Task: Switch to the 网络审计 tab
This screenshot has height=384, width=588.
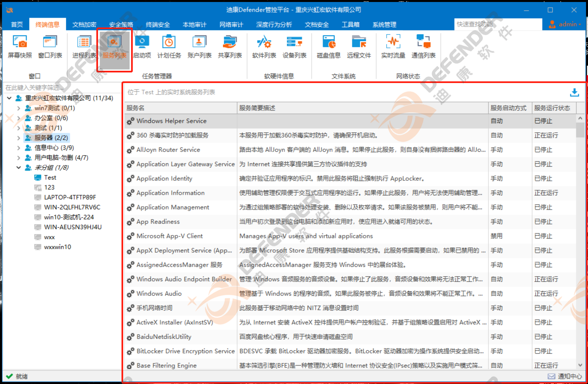Action: pyautogui.click(x=231, y=24)
